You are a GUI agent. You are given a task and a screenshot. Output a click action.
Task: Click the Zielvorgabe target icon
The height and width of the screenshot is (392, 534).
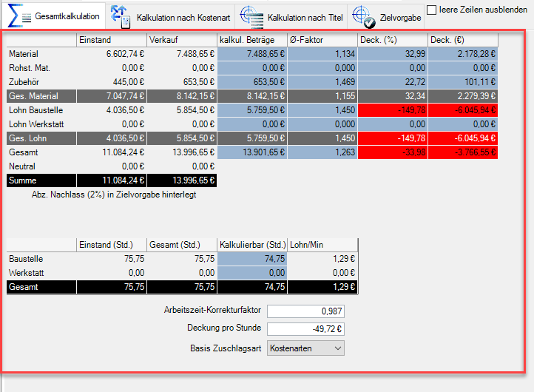coord(362,15)
